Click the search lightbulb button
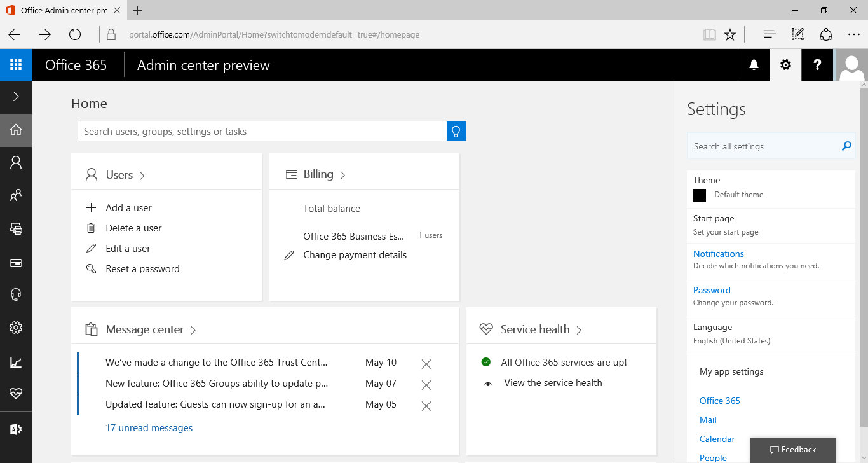 pos(456,132)
